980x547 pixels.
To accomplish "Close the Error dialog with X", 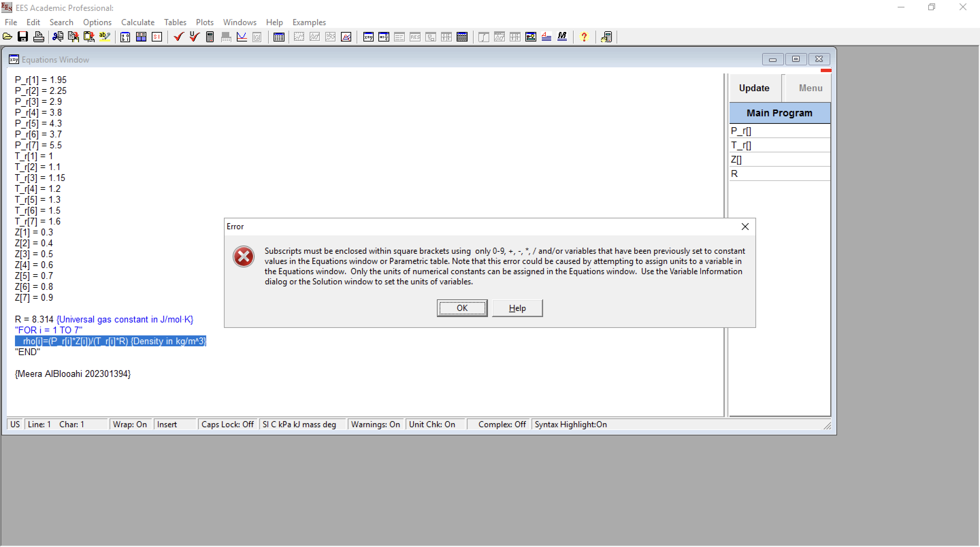I will click(745, 227).
